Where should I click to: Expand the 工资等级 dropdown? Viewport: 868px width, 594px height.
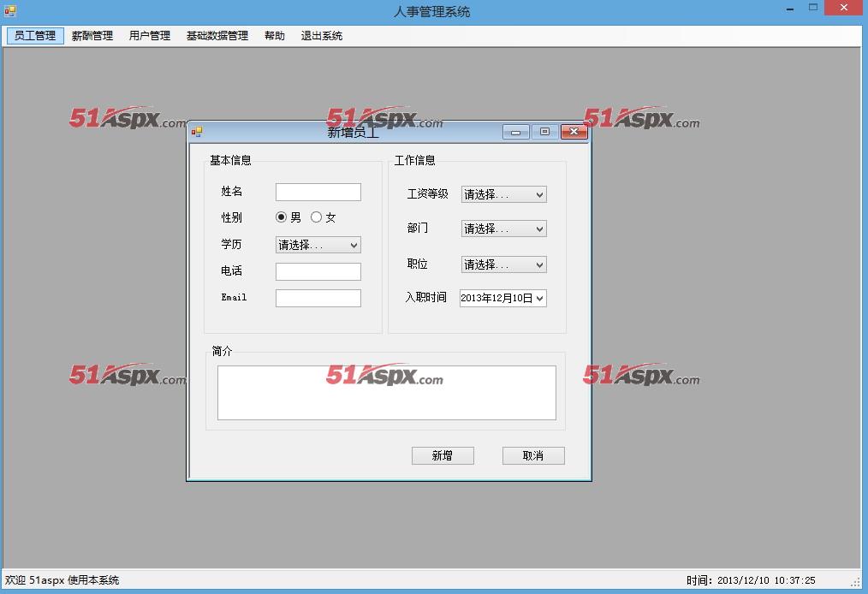[x=503, y=194]
